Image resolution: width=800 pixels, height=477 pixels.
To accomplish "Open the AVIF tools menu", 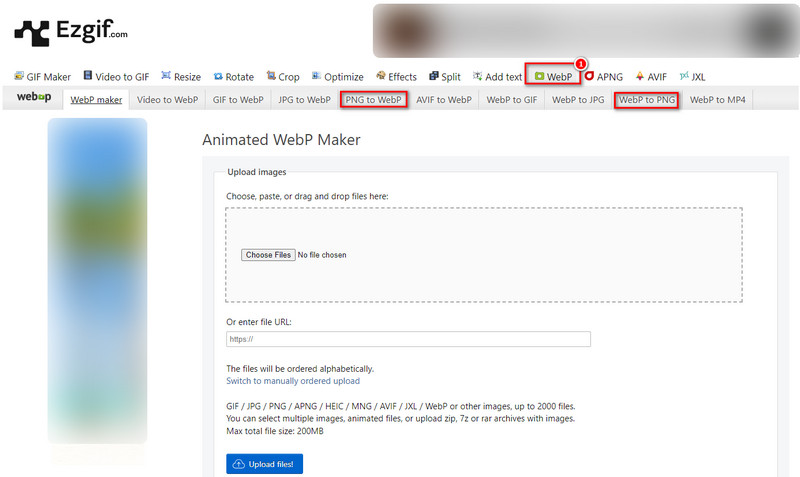I will pyautogui.click(x=650, y=77).
